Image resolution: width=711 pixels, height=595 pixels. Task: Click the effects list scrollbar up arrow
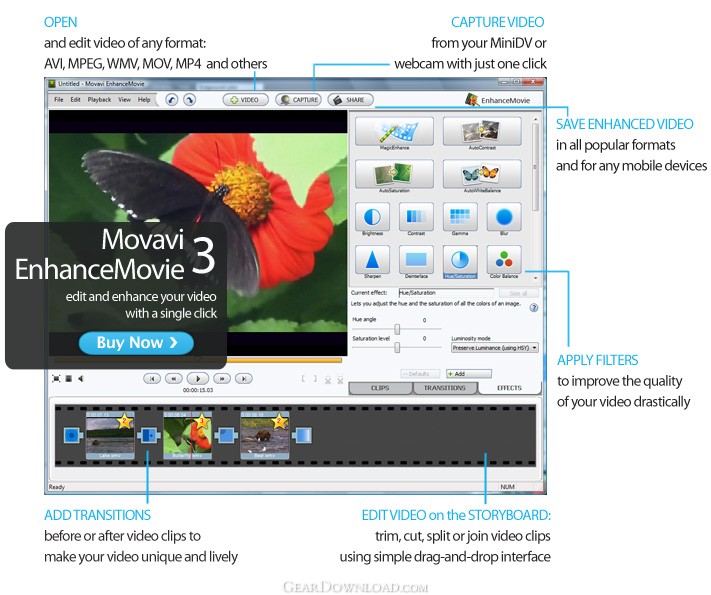[x=536, y=119]
